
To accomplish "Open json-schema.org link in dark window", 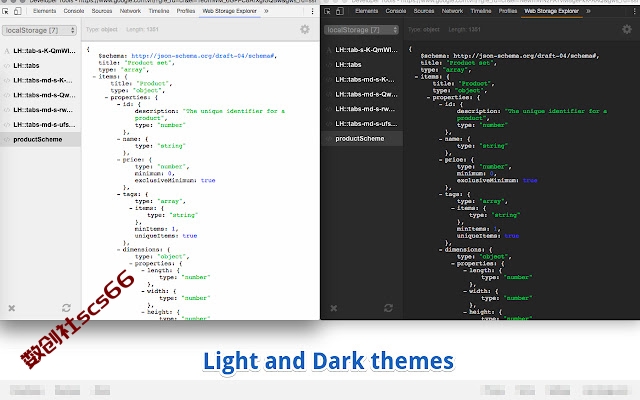I will coord(525,56).
